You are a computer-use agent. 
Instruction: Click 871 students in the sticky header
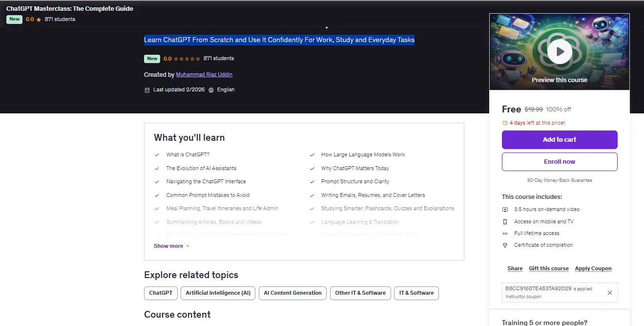pyautogui.click(x=60, y=20)
